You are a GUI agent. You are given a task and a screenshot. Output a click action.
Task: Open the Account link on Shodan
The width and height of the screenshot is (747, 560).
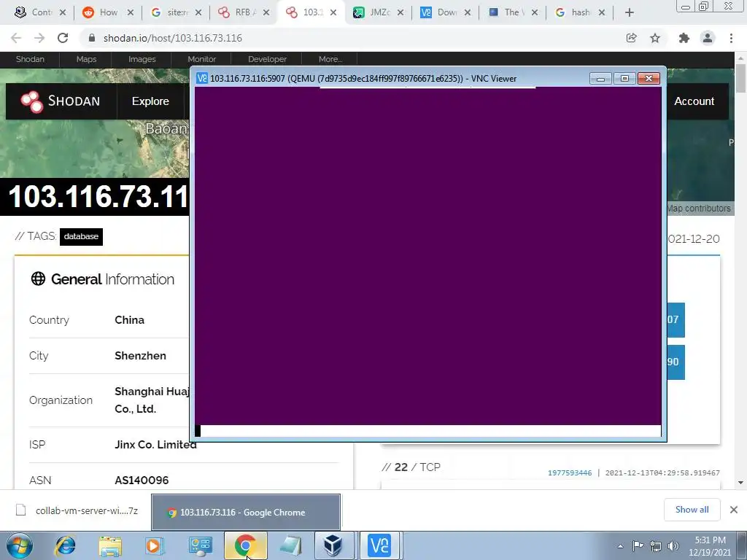point(694,101)
